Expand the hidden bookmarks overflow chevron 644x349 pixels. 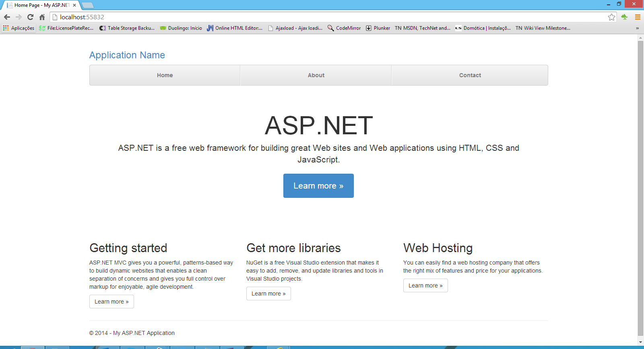[637, 28]
